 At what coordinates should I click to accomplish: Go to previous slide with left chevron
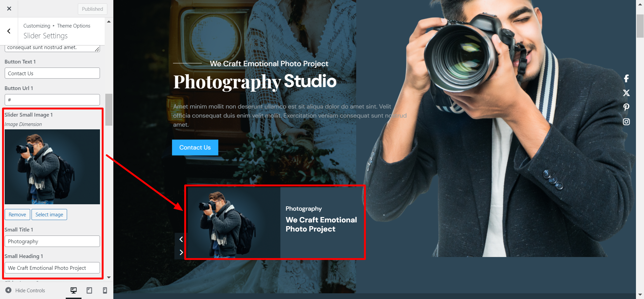[x=181, y=239]
